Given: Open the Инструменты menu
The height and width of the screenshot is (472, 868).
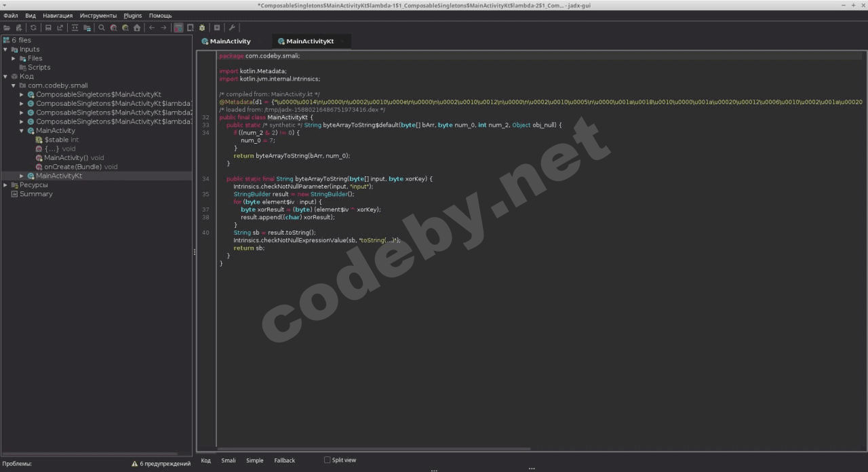Looking at the screenshot, I should (x=98, y=15).
